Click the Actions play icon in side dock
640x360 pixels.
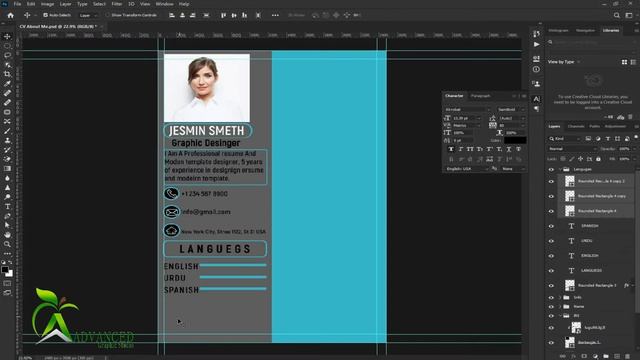point(536,44)
